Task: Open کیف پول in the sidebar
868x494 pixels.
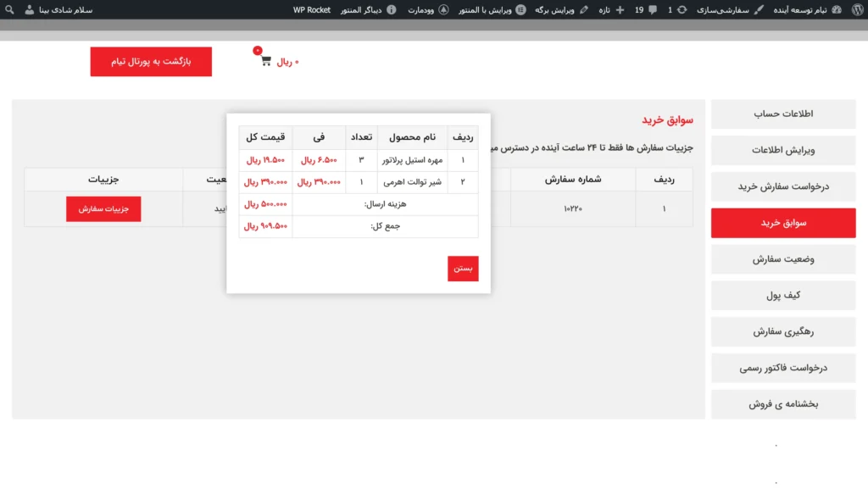Action: [x=783, y=296]
